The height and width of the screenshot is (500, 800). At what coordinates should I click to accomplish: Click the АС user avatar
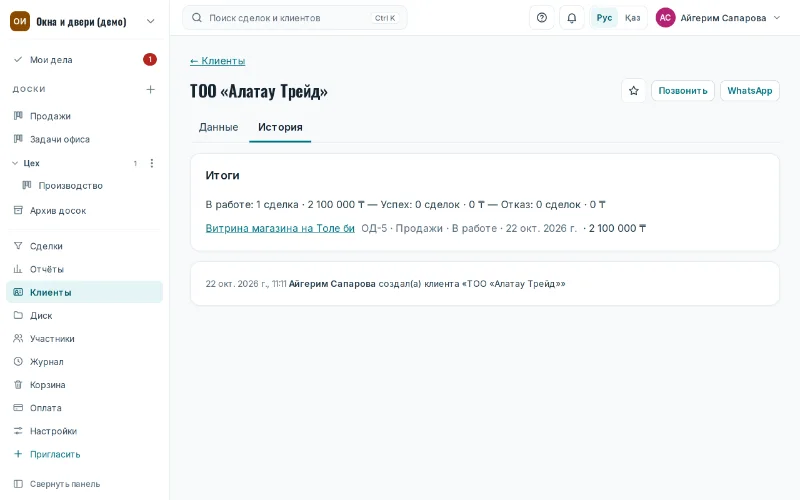[x=665, y=18]
